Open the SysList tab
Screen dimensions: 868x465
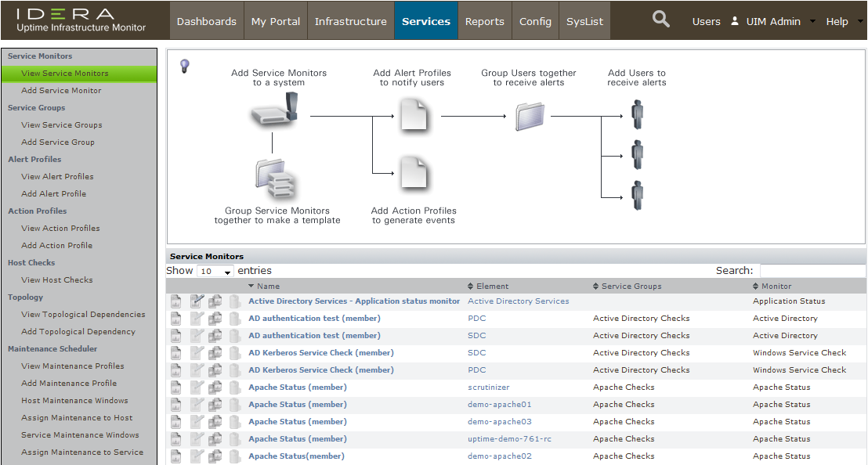click(584, 21)
